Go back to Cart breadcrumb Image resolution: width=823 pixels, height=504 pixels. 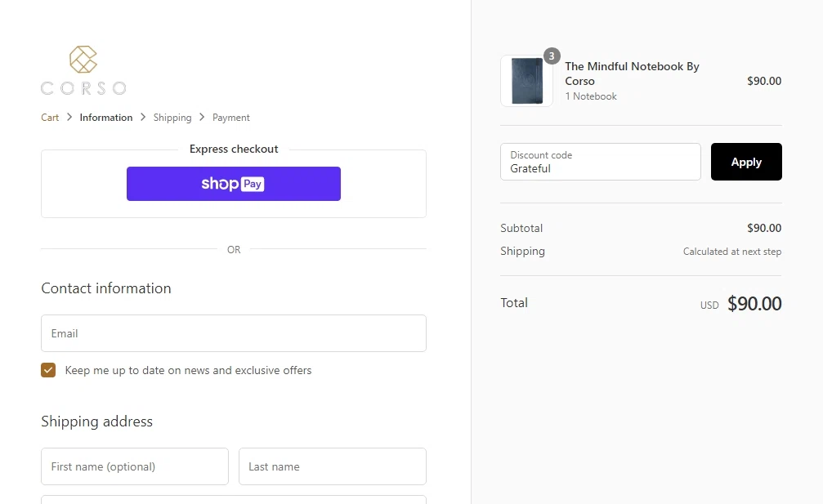[x=50, y=118]
